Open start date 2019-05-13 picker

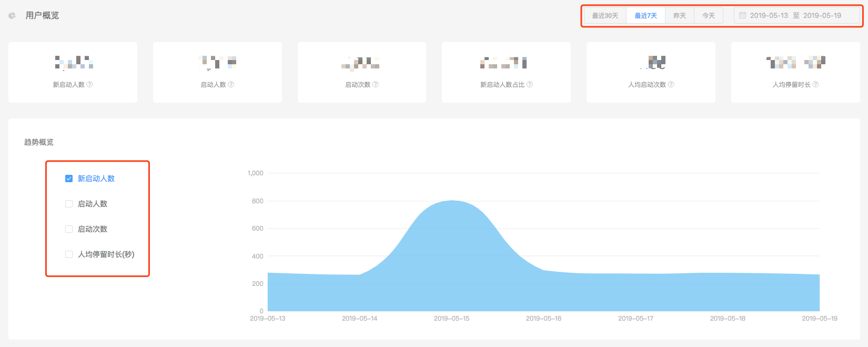[769, 15]
